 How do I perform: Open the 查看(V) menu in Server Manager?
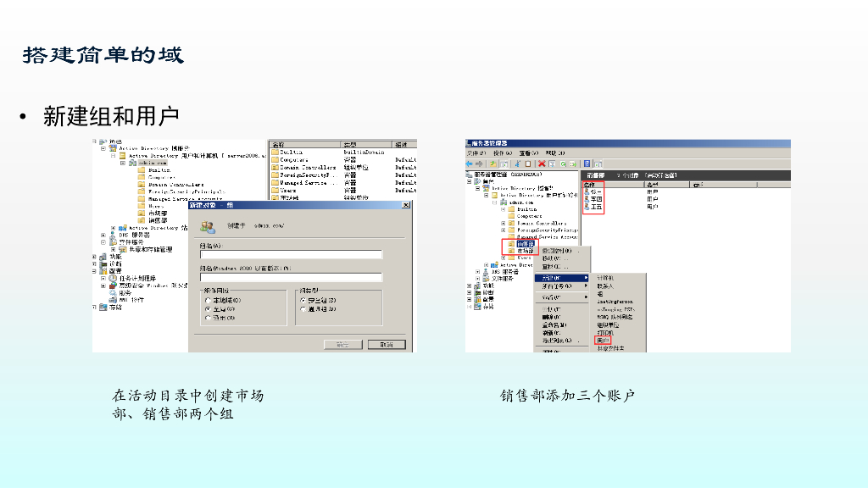click(x=530, y=154)
